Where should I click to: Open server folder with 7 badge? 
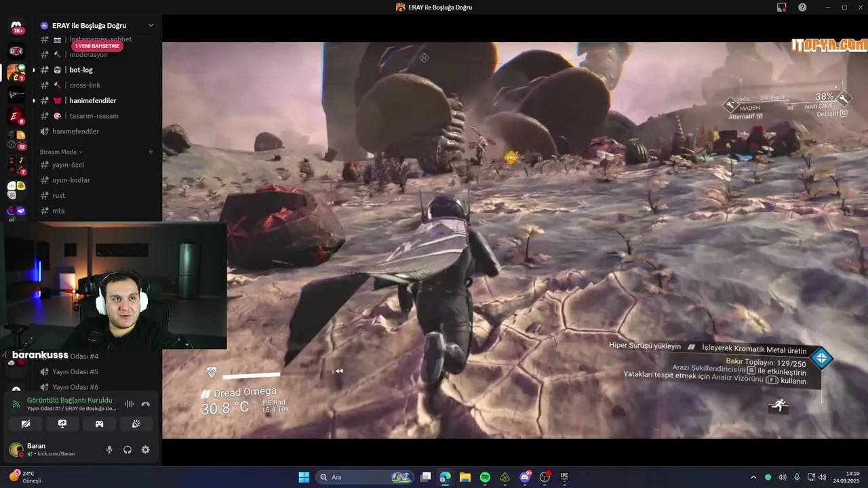click(16, 165)
